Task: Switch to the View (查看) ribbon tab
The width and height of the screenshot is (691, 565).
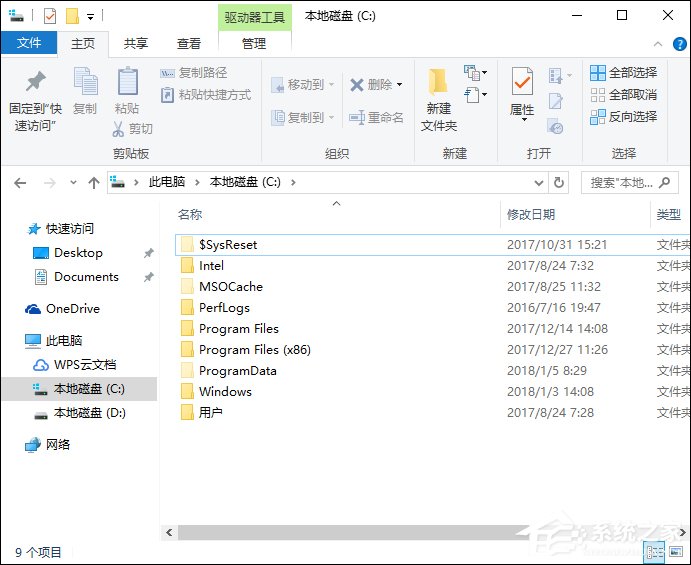Action: 189,43
